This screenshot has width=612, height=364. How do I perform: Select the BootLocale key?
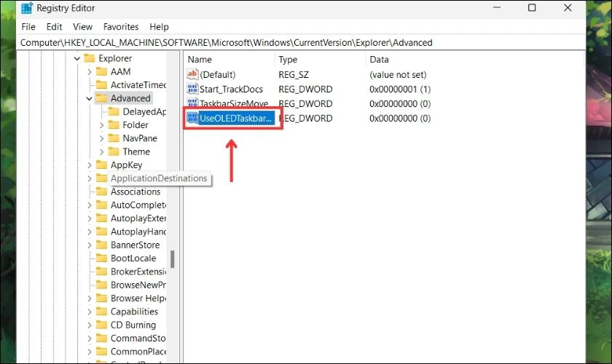pyautogui.click(x=133, y=258)
